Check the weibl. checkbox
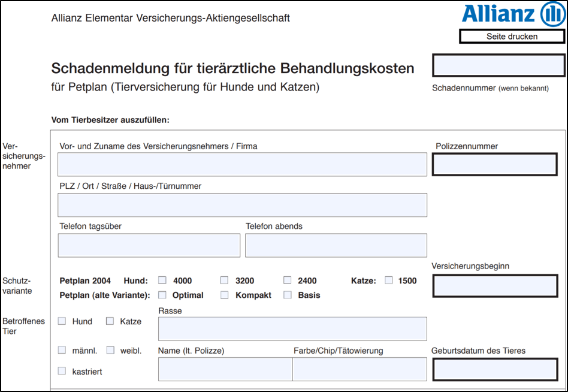 (110, 350)
